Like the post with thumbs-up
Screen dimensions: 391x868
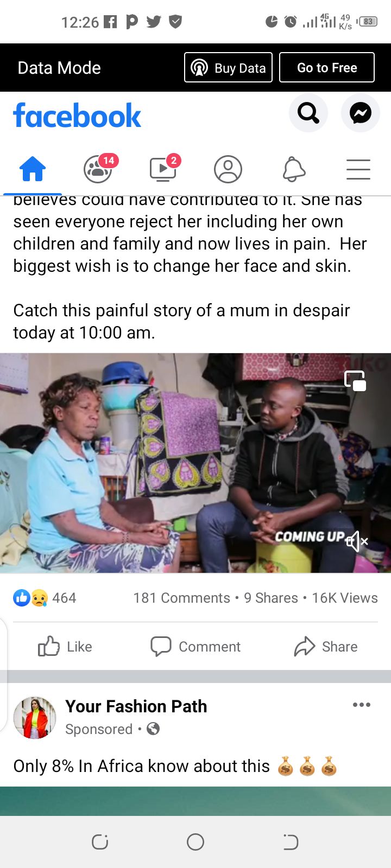point(65,646)
